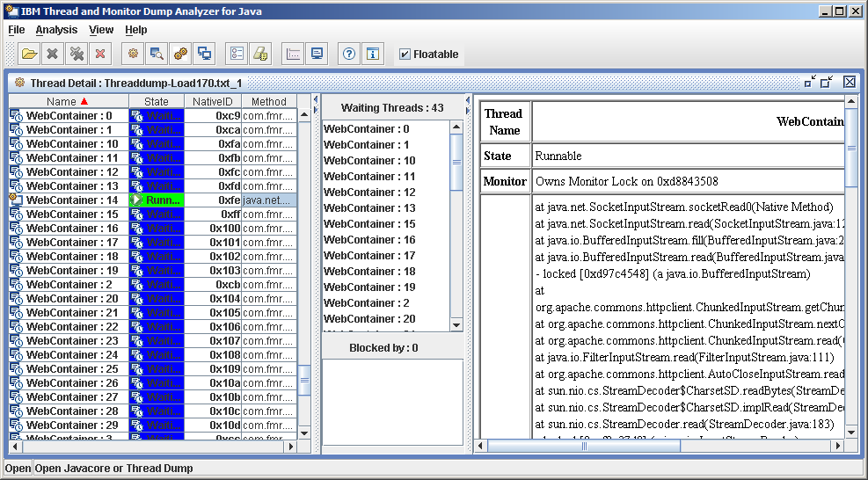Click the blue monitor console icon
The width and height of the screenshot is (868, 480).
coord(317,54)
